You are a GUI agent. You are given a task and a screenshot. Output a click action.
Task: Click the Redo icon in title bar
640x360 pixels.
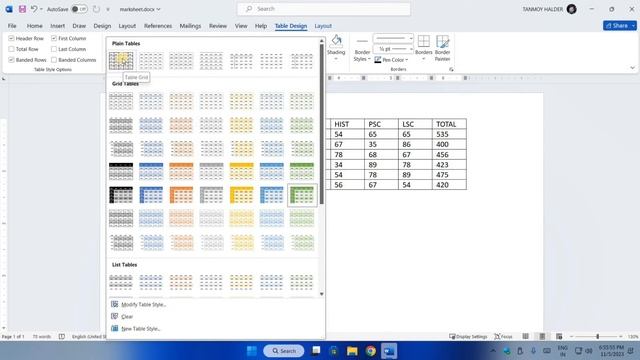[96, 9]
